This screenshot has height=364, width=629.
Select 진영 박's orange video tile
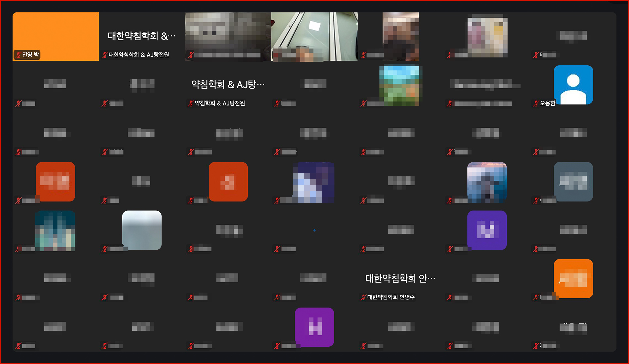(56, 33)
